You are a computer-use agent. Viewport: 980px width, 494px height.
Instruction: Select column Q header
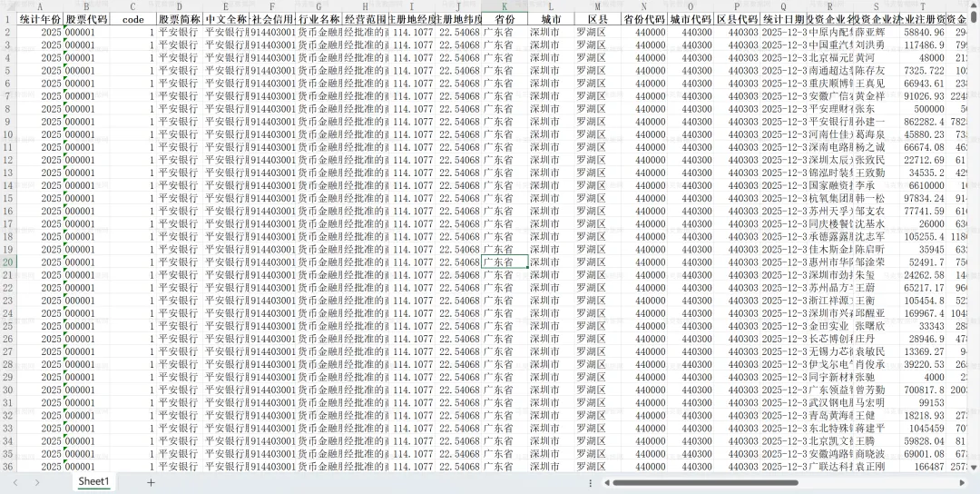point(784,5)
